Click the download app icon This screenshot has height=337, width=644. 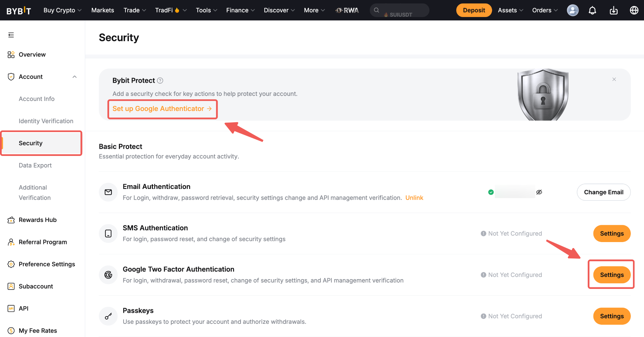(613, 10)
